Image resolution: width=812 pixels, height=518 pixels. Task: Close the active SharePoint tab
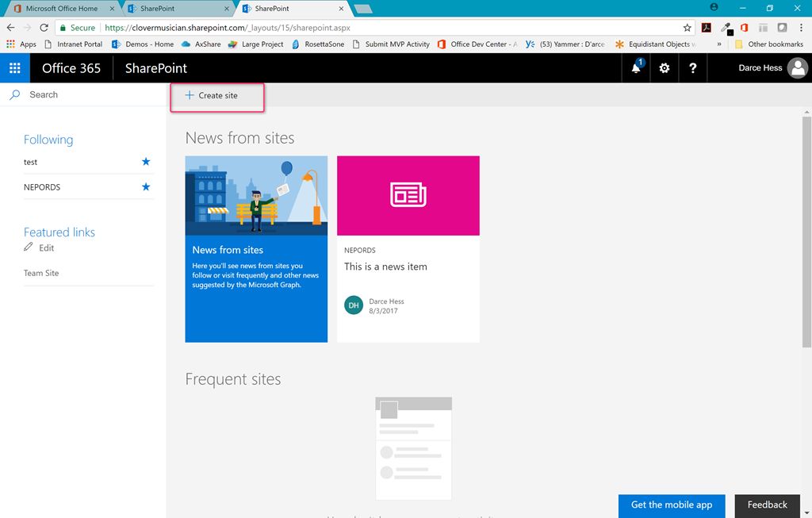pyautogui.click(x=341, y=8)
